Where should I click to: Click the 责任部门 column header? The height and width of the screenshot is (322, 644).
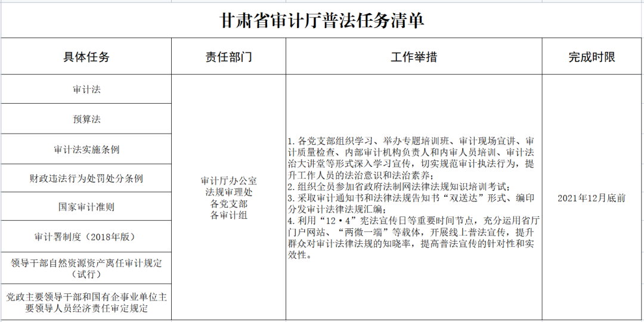pos(229,56)
